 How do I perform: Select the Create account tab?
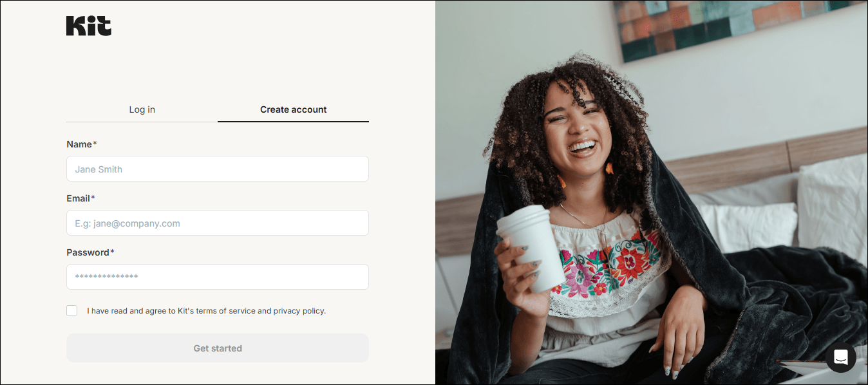click(x=294, y=109)
